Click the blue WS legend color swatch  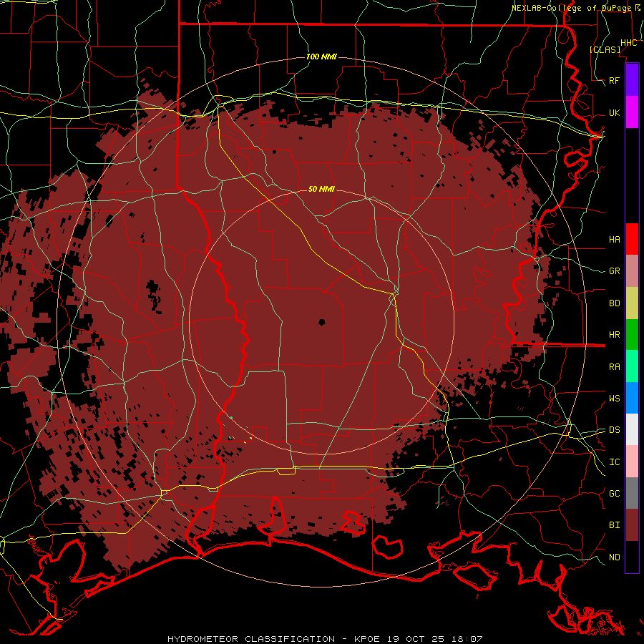pyautogui.click(x=632, y=398)
